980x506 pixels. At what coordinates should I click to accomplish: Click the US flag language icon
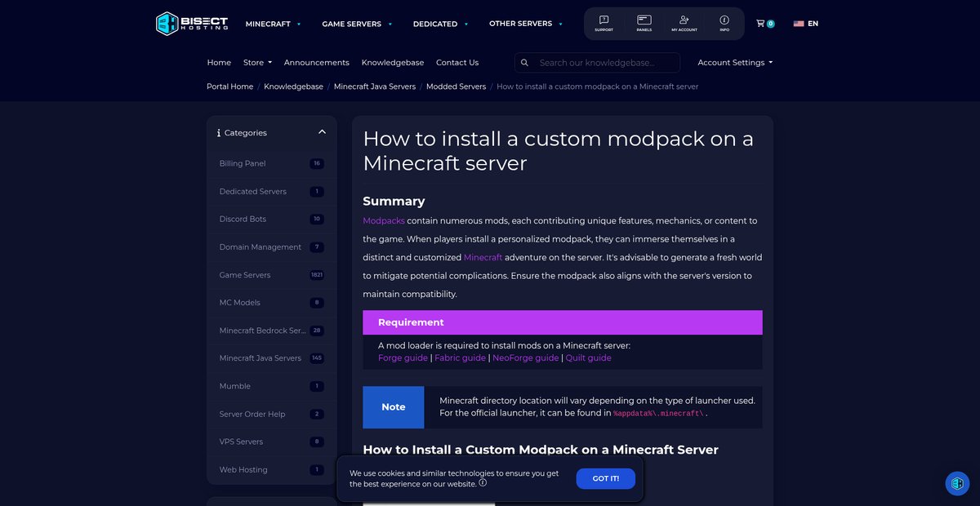click(x=799, y=24)
